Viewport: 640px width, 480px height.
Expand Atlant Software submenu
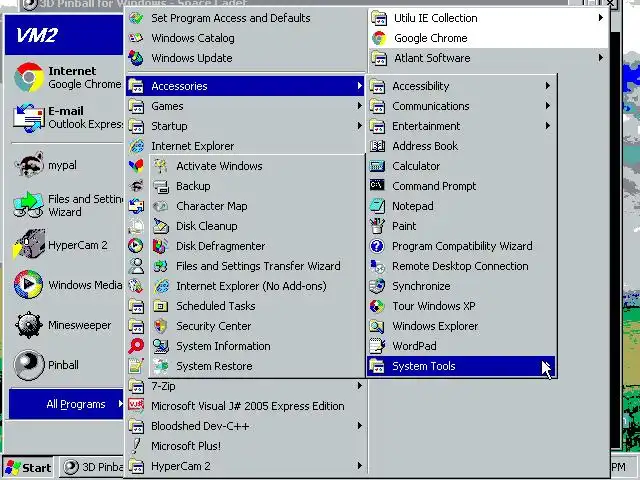[x=488, y=58]
